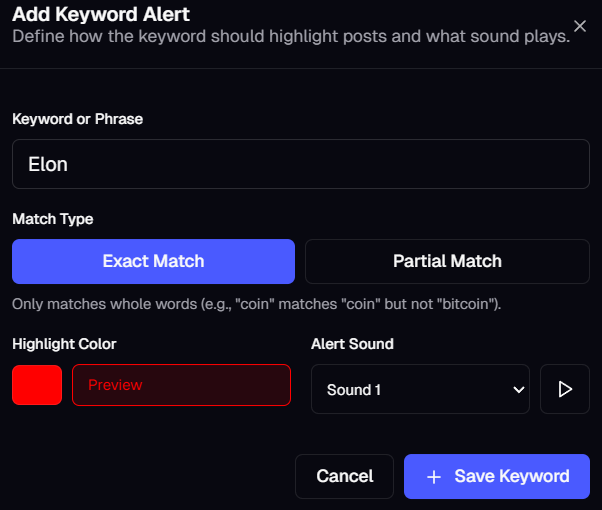Screen dimensions: 602x510
Task: Click the red Preview highlight box
Action: coord(181,385)
